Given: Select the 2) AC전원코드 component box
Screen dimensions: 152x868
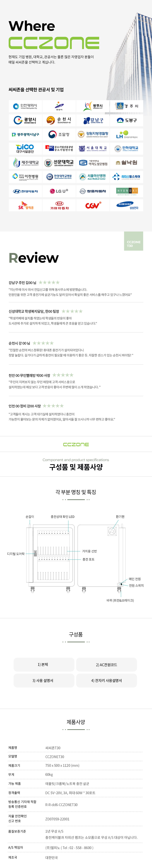Looking at the screenshot, I should pyautogui.click(x=107, y=664).
